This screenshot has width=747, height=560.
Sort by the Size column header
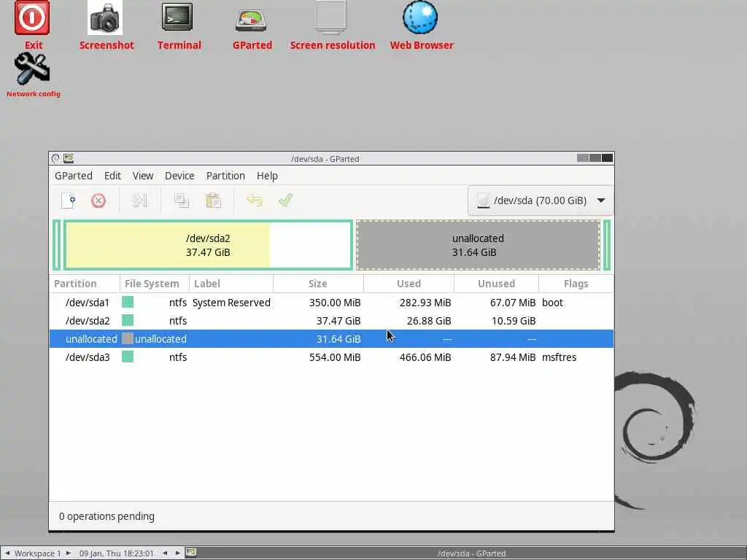pyautogui.click(x=318, y=284)
